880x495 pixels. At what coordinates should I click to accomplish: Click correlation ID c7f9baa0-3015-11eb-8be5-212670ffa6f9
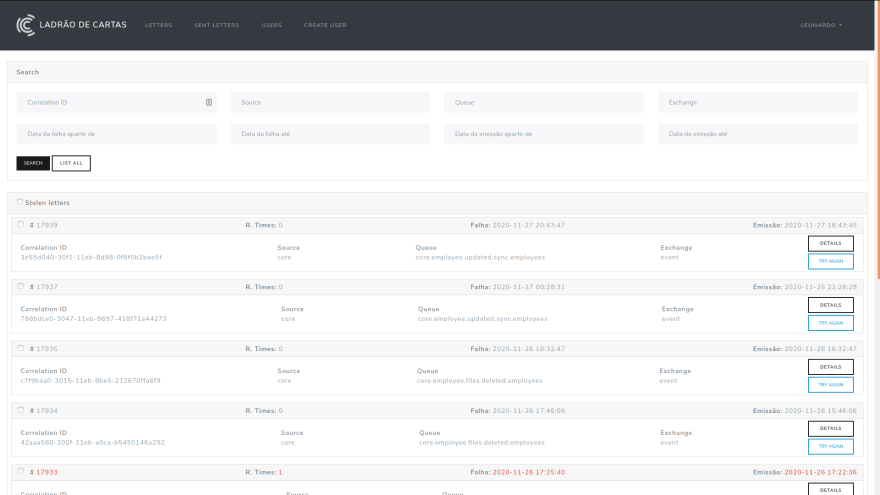pyautogui.click(x=90, y=381)
